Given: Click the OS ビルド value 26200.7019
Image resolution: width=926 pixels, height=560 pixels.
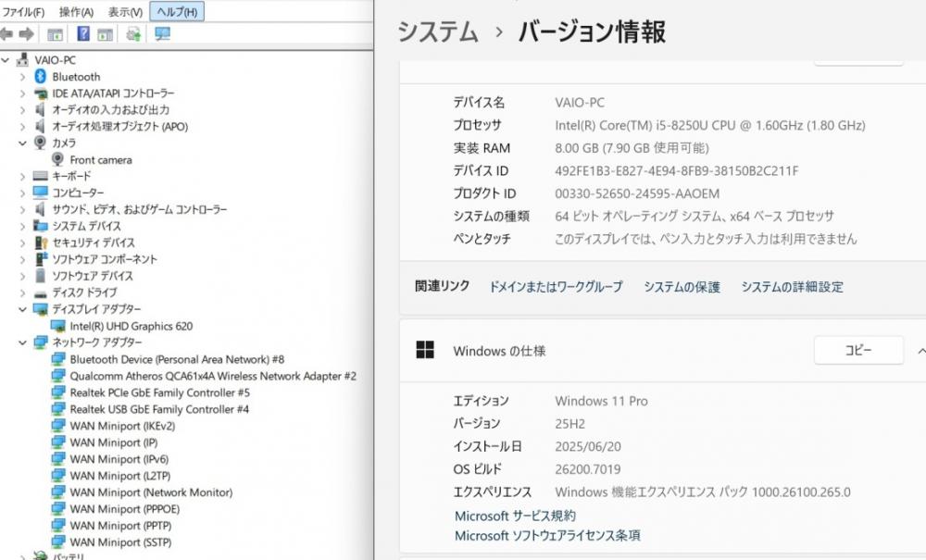Looking at the screenshot, I should 588,469.
